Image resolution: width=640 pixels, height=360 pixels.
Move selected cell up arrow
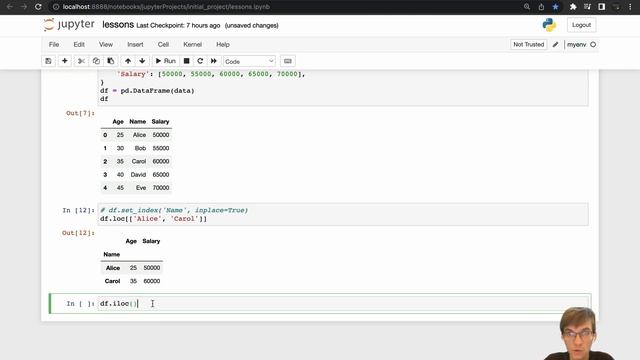pyautogui.click(x=128, y=61)
